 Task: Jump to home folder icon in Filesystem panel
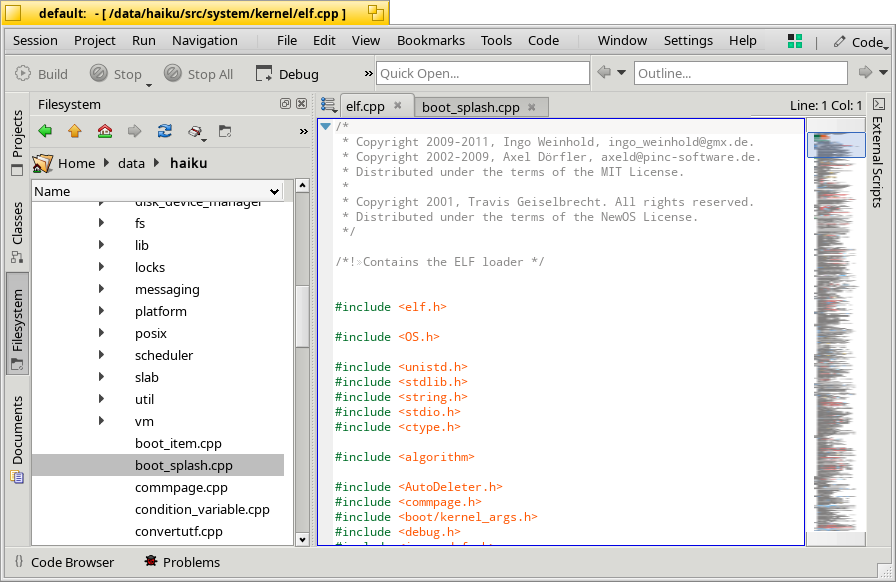coord(105,131)
